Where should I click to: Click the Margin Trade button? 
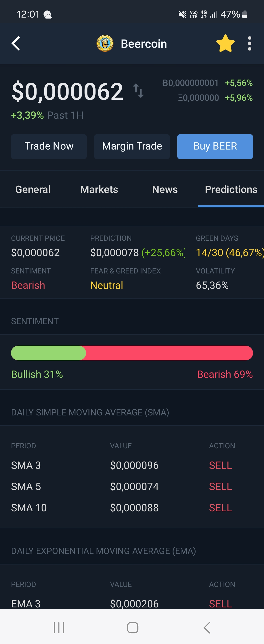coord(132,147)
